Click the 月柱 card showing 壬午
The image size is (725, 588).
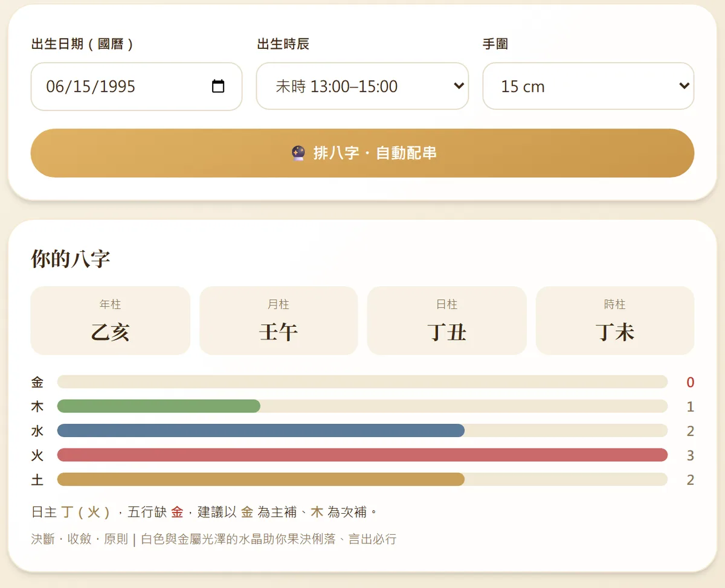[x=279, y=321]
